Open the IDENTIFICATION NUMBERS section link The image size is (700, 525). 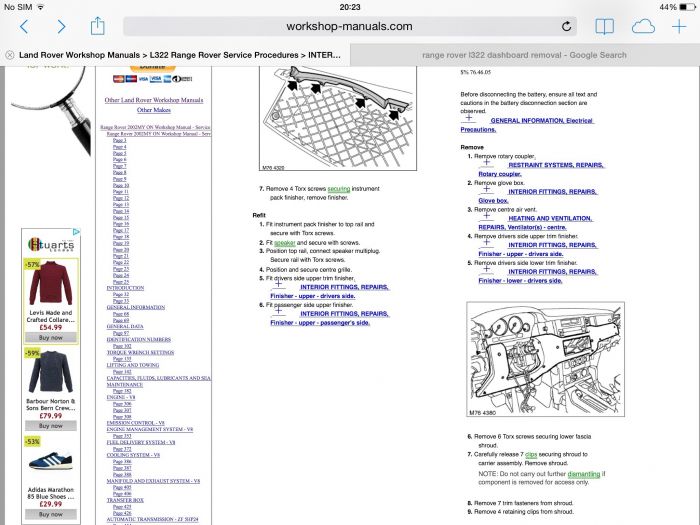pyautogui.click(x=139, y=339)
